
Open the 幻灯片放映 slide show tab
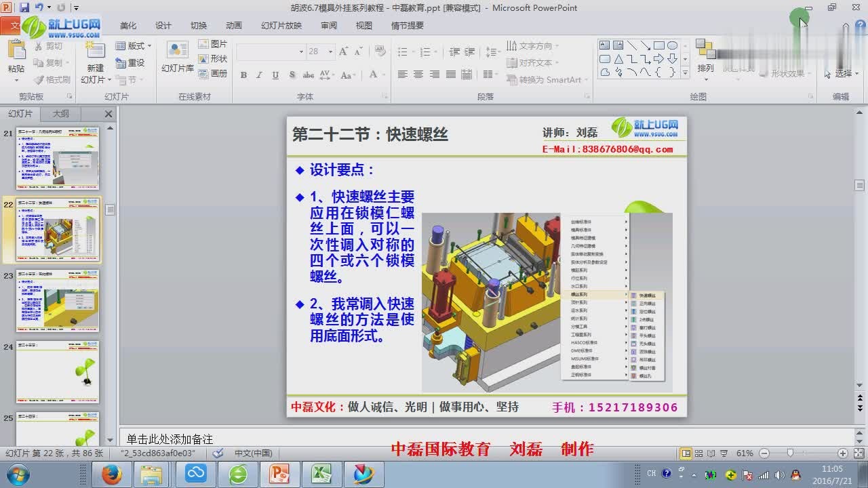click(281, 26)
